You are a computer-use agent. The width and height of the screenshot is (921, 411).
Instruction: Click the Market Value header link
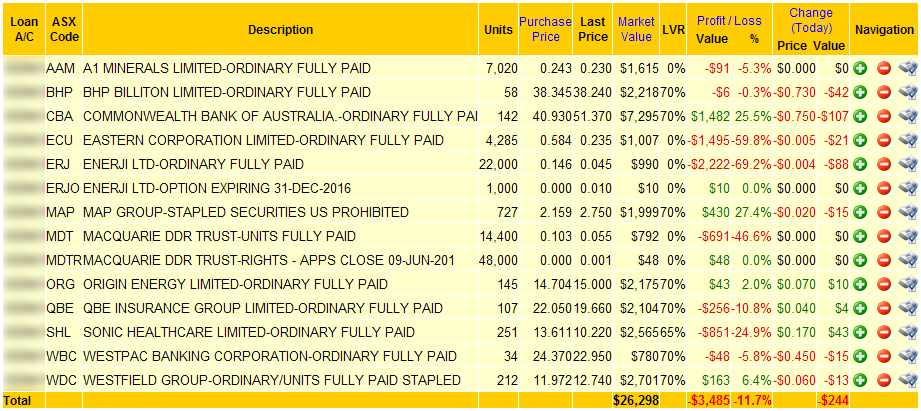[636, 29]
